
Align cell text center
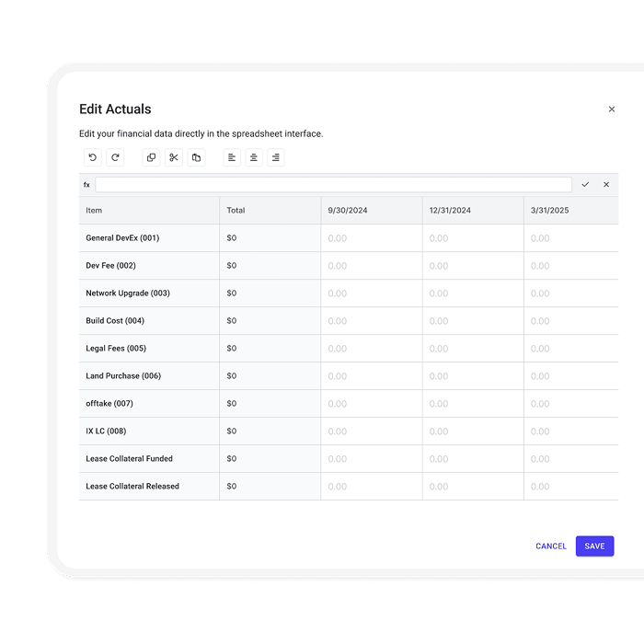click(254, 157)
